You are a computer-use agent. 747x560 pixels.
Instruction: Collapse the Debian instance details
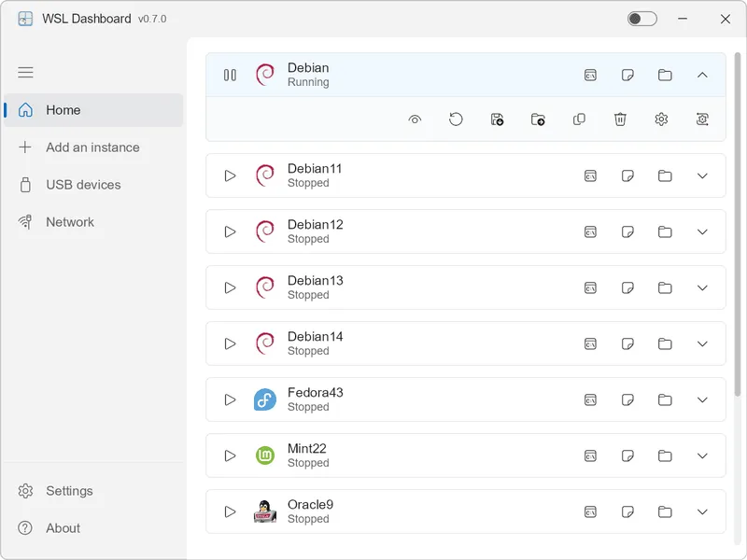[702, 76]
